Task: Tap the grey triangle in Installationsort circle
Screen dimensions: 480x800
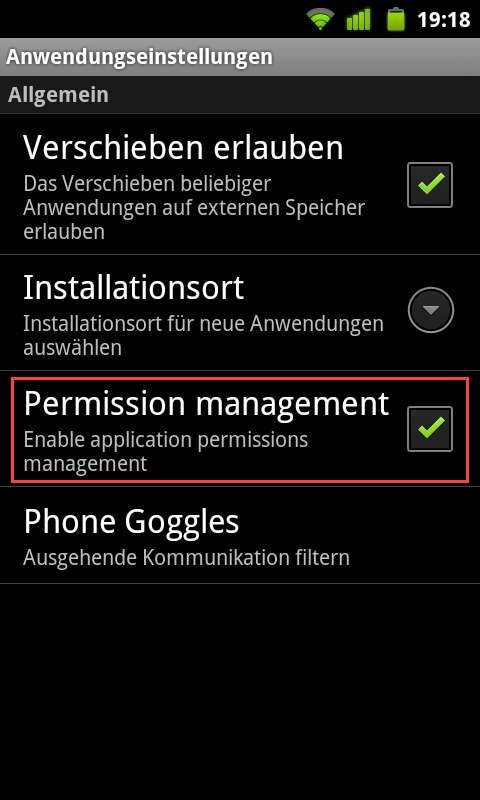Action: click(431, 310)
